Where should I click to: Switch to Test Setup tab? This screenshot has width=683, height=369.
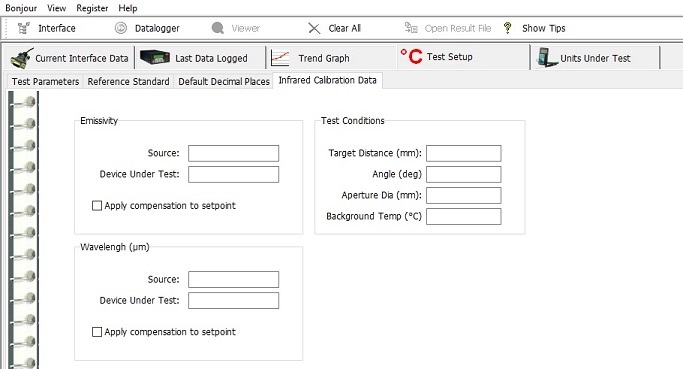click(x=463, y=57)
